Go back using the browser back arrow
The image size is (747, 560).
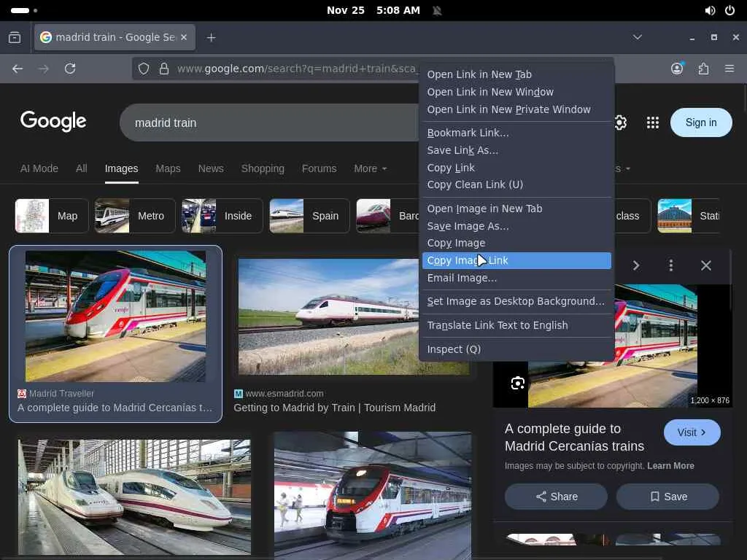(18, 69)
